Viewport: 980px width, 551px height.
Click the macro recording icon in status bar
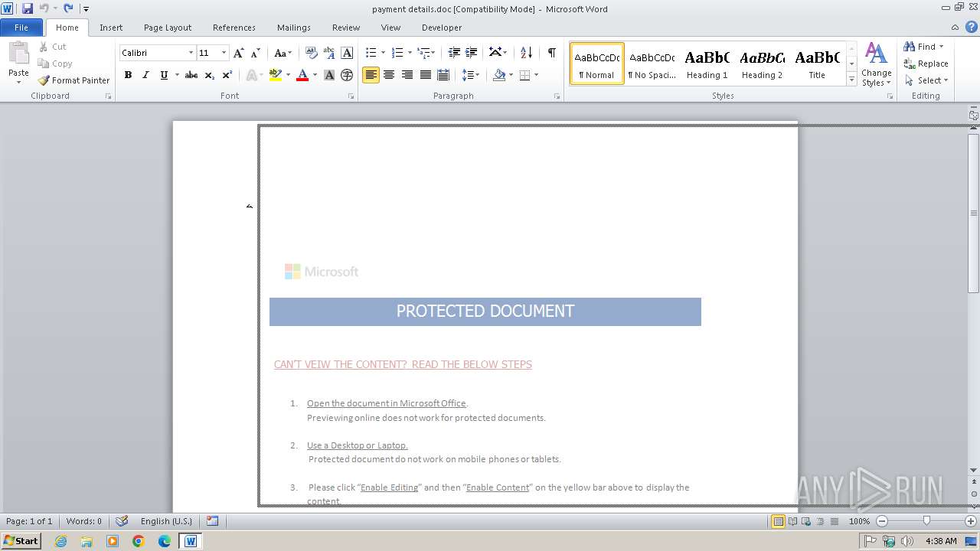click(x=213, y=521)
